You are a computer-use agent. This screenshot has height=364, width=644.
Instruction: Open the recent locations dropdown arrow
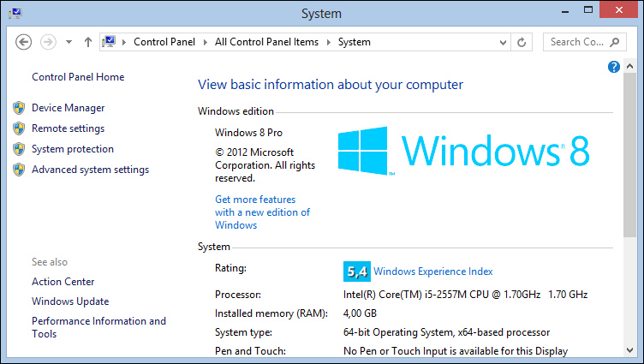coord(69,42)
